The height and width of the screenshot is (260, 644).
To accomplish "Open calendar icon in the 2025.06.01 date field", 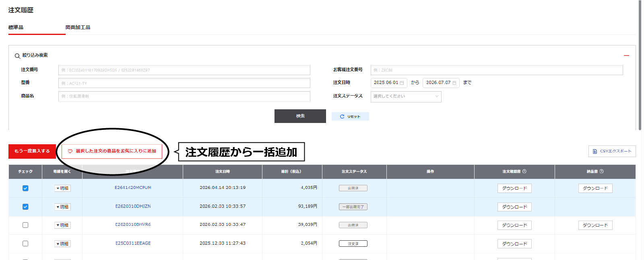I will 402,83.
